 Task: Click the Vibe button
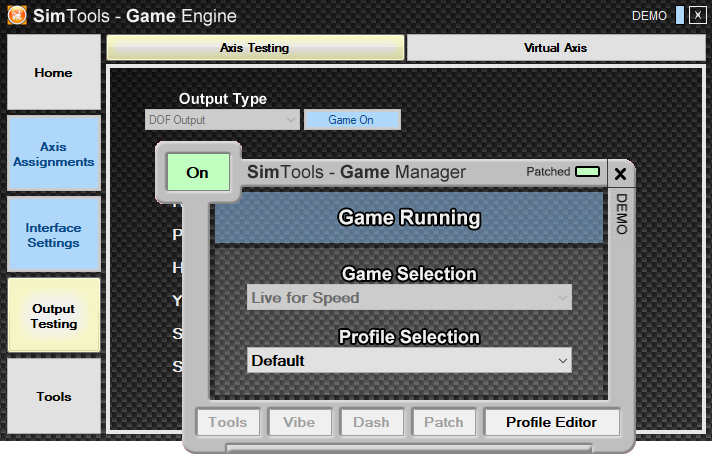point(300,422)
